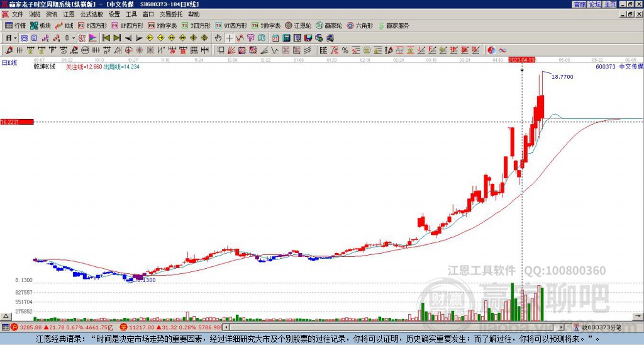Screen dimensions: 644x345
Task: Toggle the 权 adjustment icon
Action: point(82,38)
